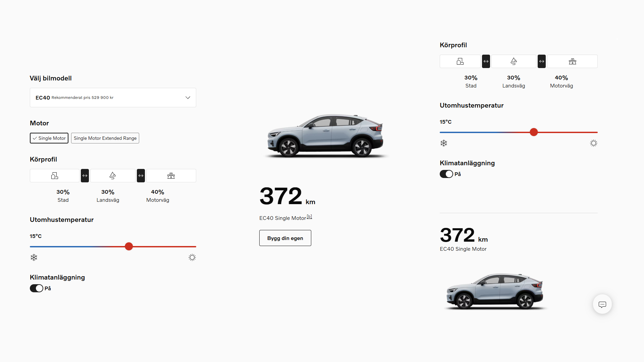Click left Utomhustemperatur slider handle
The height and width of the screenshot is (362, 644).
[129, 246]
